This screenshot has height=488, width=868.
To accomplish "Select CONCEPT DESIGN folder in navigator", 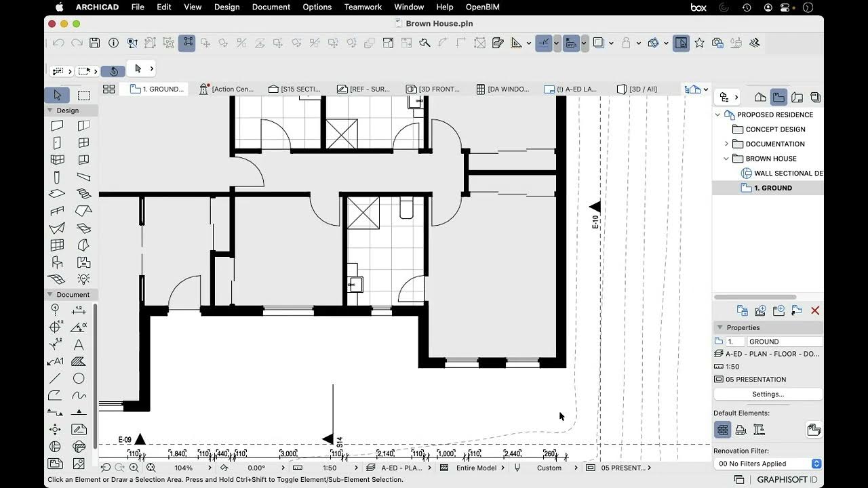I will (769, 129).
